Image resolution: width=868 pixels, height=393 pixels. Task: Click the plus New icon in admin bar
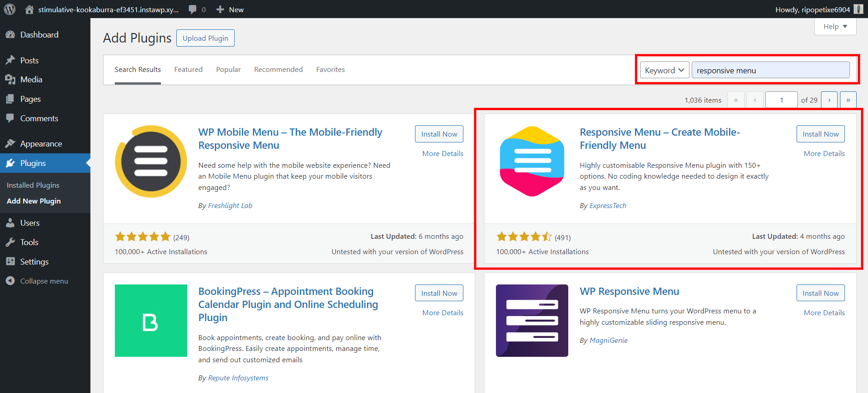tap(220, 9)
